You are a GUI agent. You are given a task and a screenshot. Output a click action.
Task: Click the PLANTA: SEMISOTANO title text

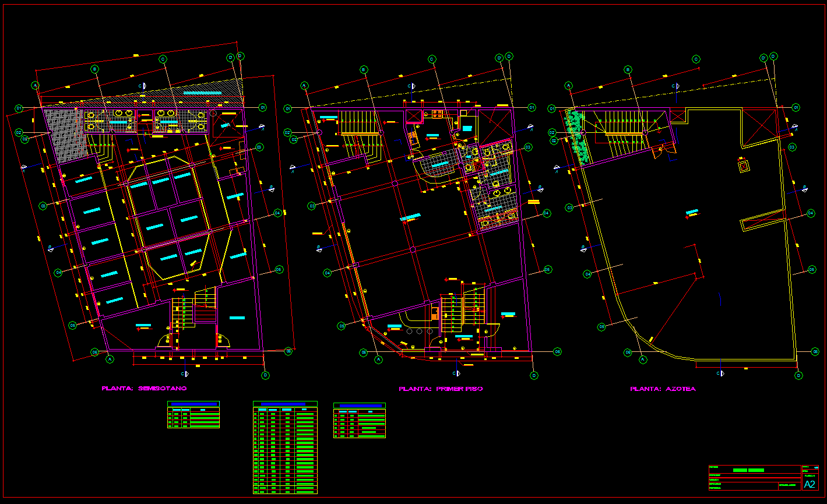click(144, 388)
